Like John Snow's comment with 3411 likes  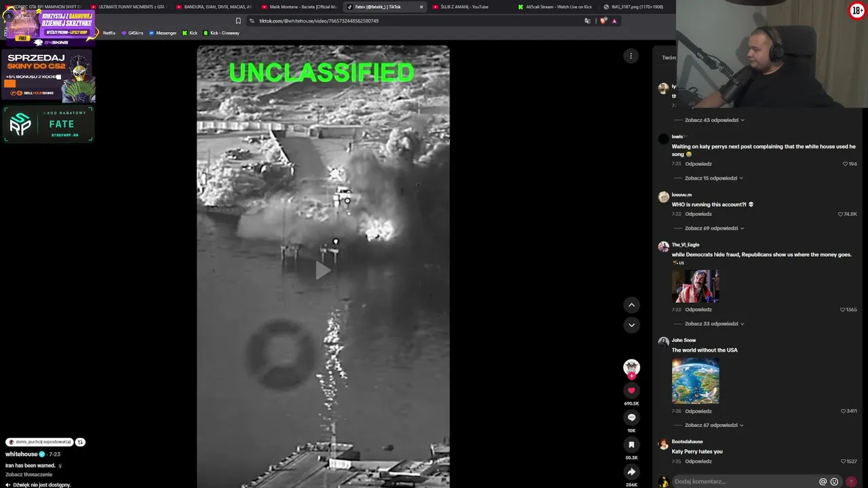(844, 411)
